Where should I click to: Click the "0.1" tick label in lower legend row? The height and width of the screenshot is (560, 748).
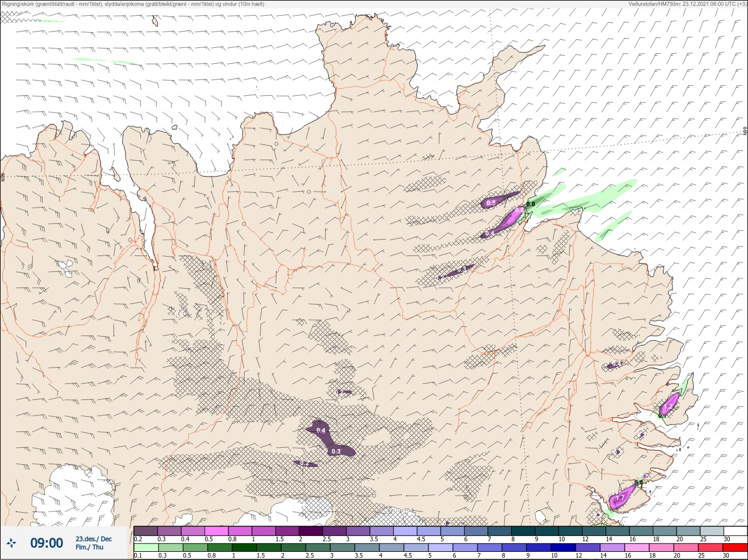tap(138, 555)
